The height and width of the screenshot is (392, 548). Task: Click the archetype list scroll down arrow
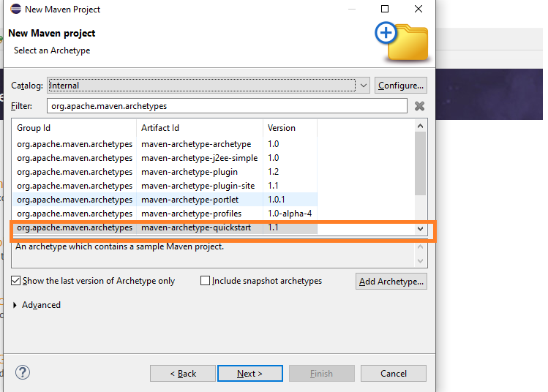point(421,229)
